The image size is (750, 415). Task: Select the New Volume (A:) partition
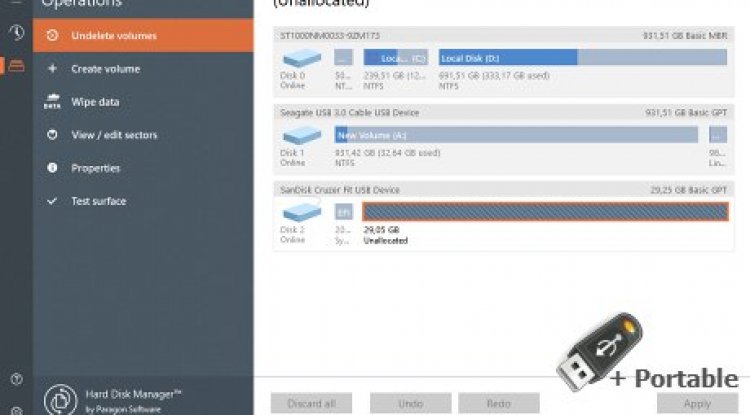[x=516, y=135]
